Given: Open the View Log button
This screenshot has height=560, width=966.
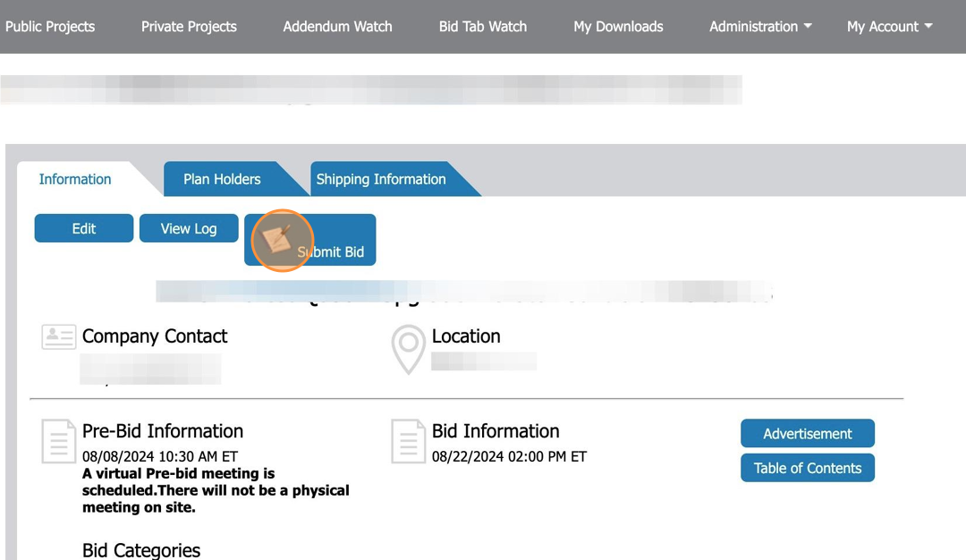Looking at the screenshot, I should (x=189, y=228).
